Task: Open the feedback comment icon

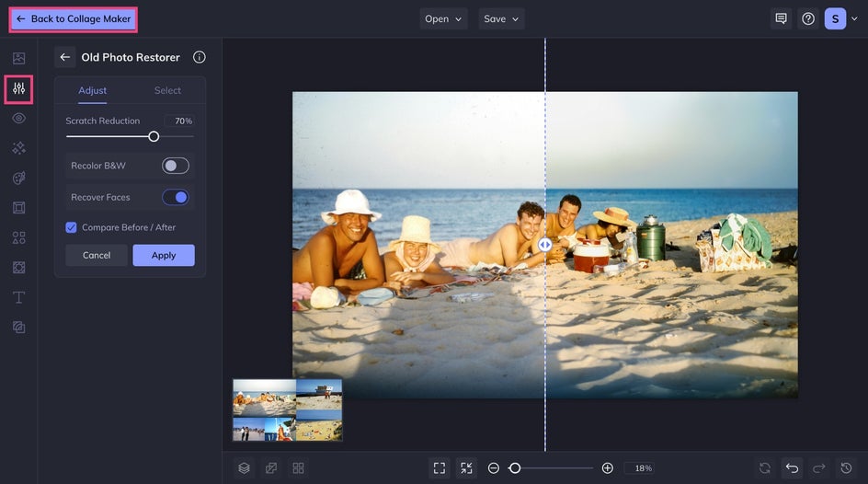Action: point(781,18)
